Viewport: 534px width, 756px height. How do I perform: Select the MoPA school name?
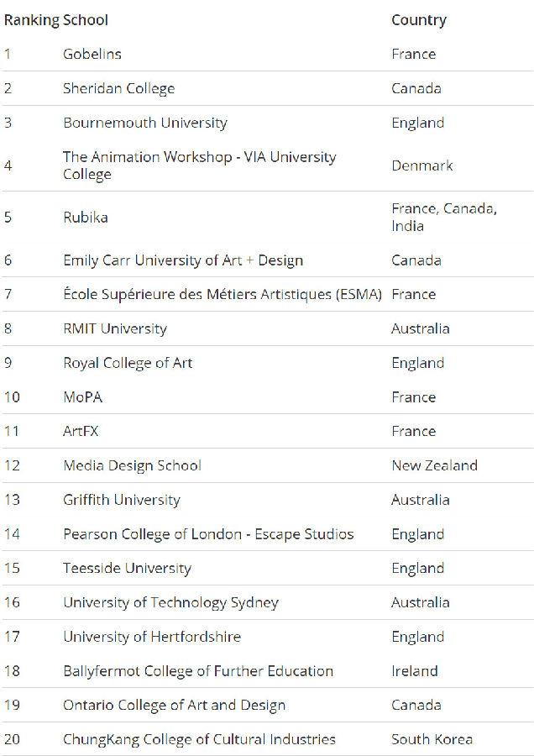tap(82, 397)
